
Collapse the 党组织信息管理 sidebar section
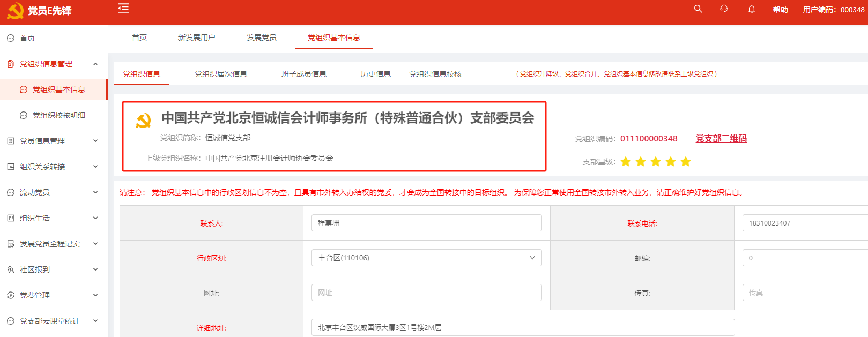coord(95,64)
